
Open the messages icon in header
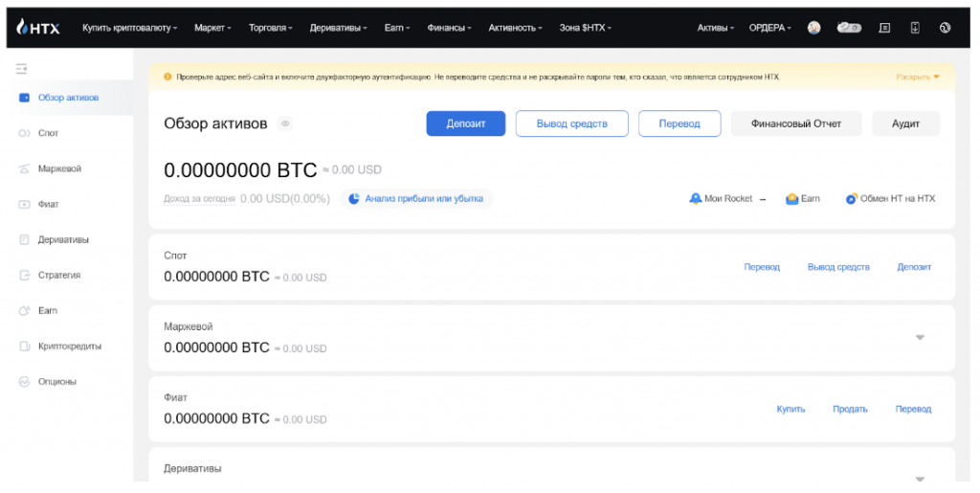point(884,28)
